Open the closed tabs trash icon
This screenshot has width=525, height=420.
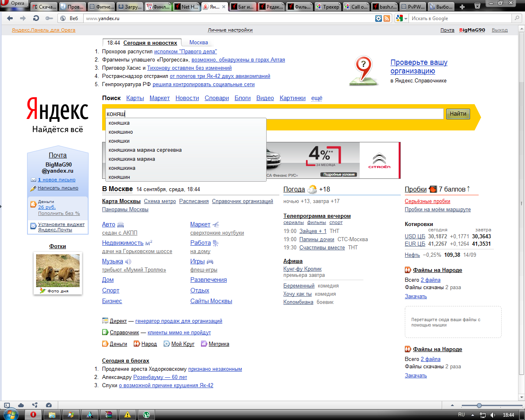click(x=477, y=6)
